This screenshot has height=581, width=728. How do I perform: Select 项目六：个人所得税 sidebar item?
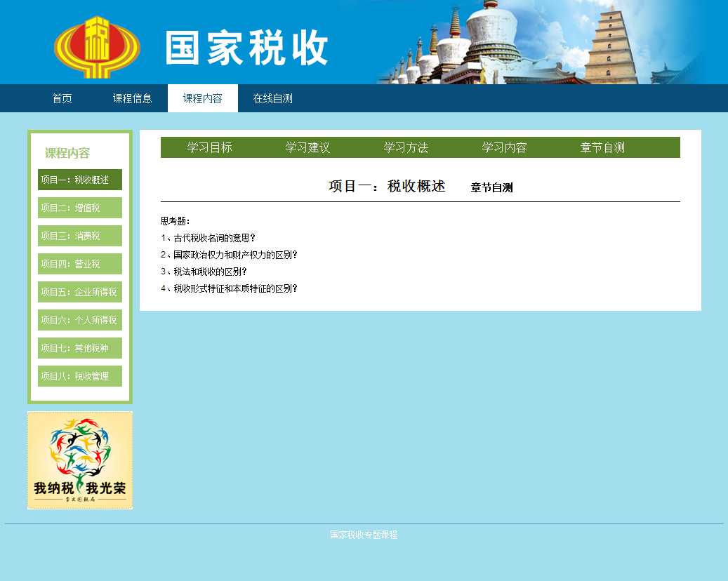(x=80, y=320)
